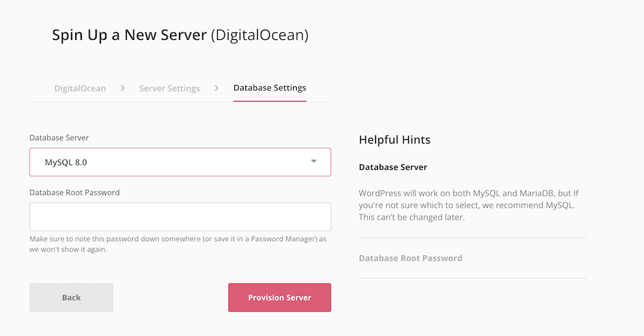The image size is (644, 336).
Task: Collapse the Database Server hint heading
Action: tap(393, 167)
